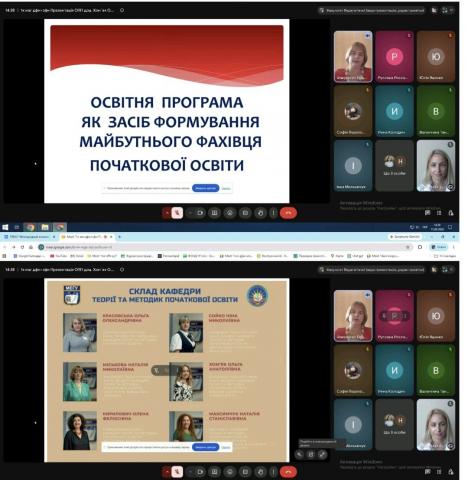468x480 pixels.
Task: Reload the page with the browser refresh icon
Action: [22, 247]
